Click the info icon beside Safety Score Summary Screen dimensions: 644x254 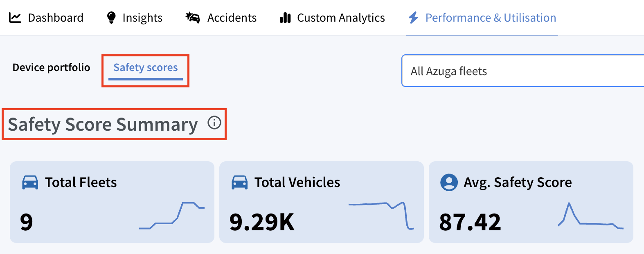coord(214,123)
